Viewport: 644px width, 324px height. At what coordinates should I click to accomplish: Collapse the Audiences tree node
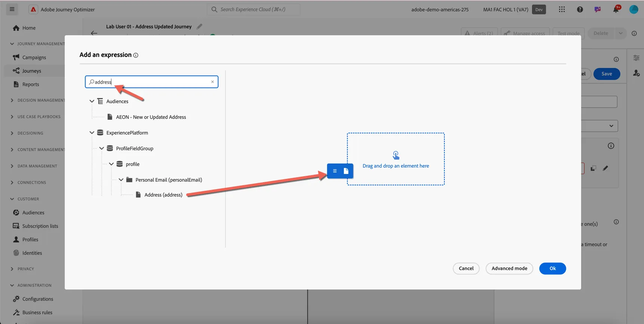pos(92,101)
